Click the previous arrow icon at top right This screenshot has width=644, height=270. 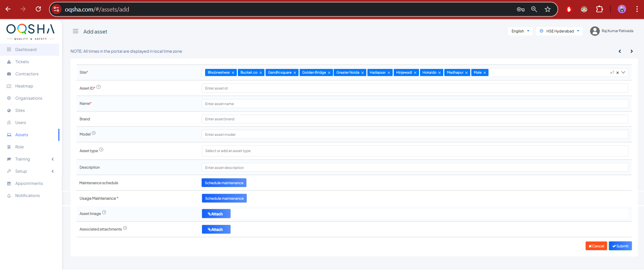(620, 51)
